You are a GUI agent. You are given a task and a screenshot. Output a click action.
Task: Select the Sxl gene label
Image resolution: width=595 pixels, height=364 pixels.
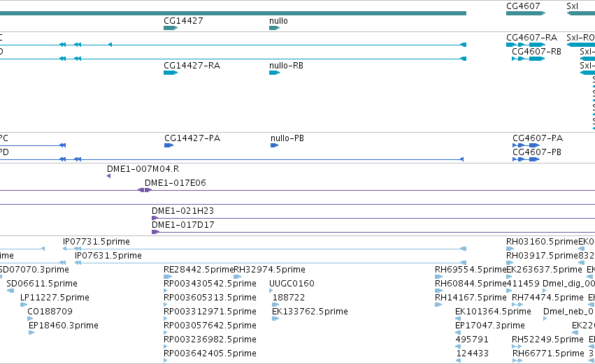point(572,6)
